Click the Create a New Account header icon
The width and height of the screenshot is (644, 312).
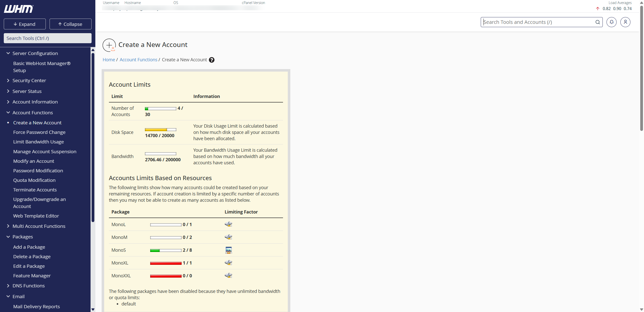click(x=109, y=45)
